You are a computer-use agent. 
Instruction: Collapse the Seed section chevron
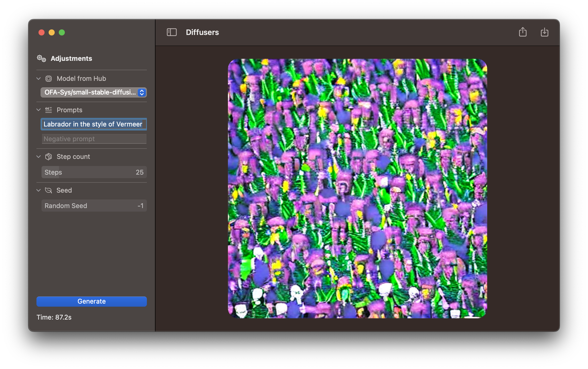coord(38,190)
